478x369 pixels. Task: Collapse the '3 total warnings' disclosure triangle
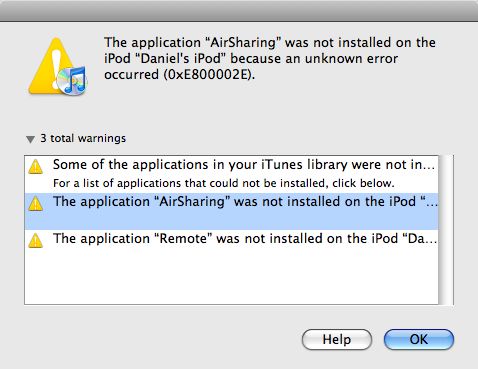coord(30,139)
